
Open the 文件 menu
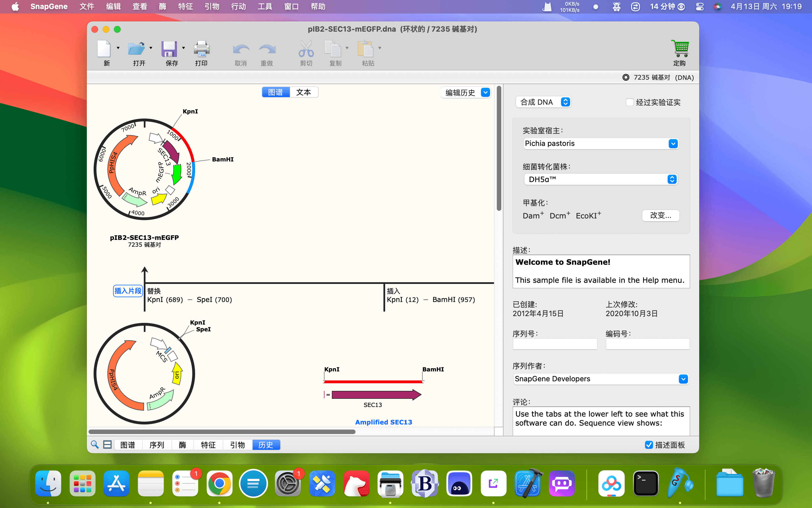pyautogui.click(x=87, y=7)
